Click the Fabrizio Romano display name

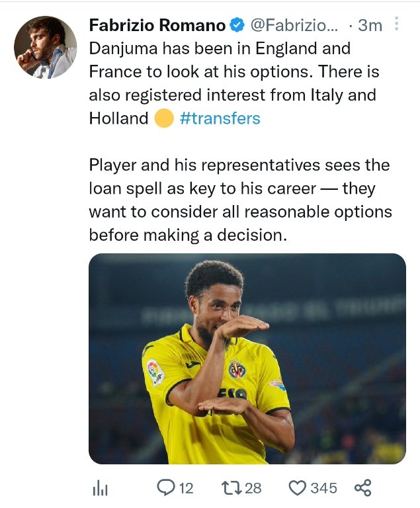156,26
